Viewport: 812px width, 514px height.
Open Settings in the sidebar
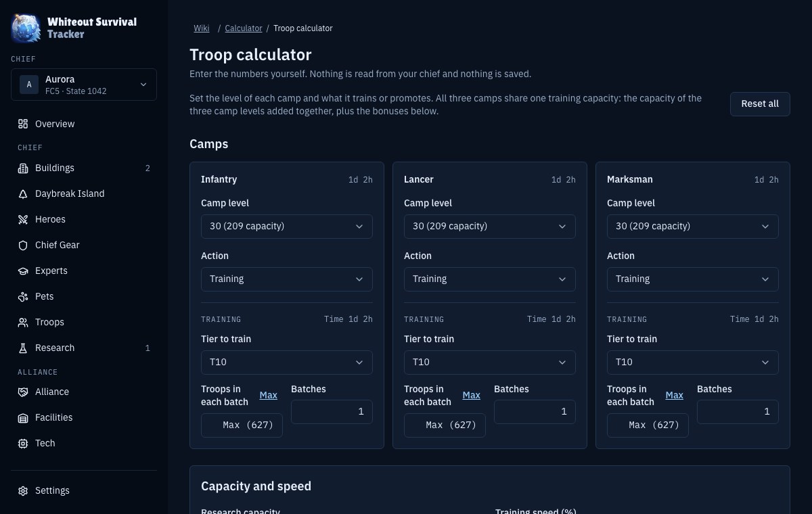point(84,490)
